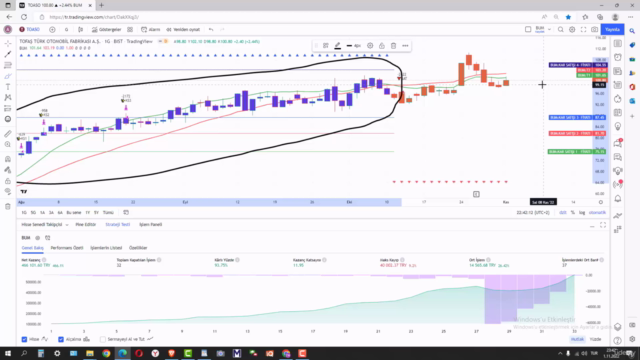
Task: Enter fullscreen chart mode
Action: tap(583, 29)
